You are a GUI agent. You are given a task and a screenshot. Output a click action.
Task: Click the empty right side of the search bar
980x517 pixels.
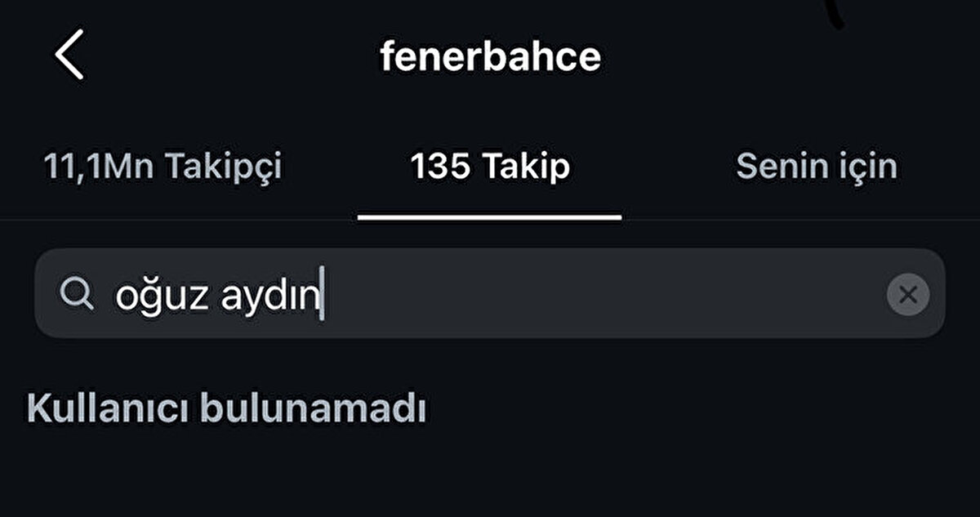point(653,294)
